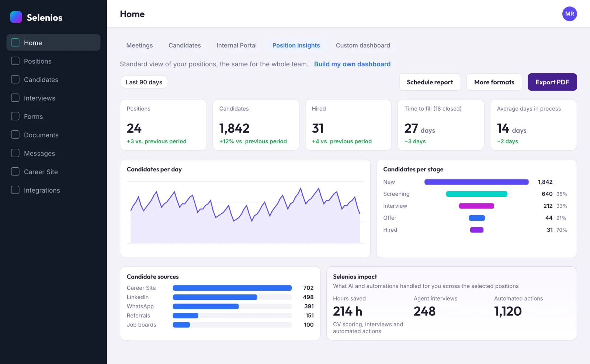Click the Agent interviews 248 value
The height and width of the screenshot is (364, 590).
click(424, 311)
